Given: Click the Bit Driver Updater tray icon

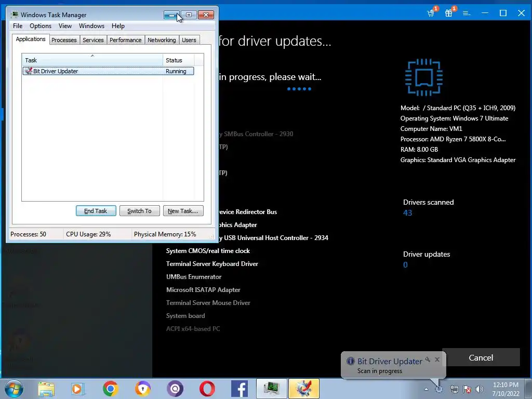Looking at the screenshot, I should pyautogui.click(x=439, y=389).
